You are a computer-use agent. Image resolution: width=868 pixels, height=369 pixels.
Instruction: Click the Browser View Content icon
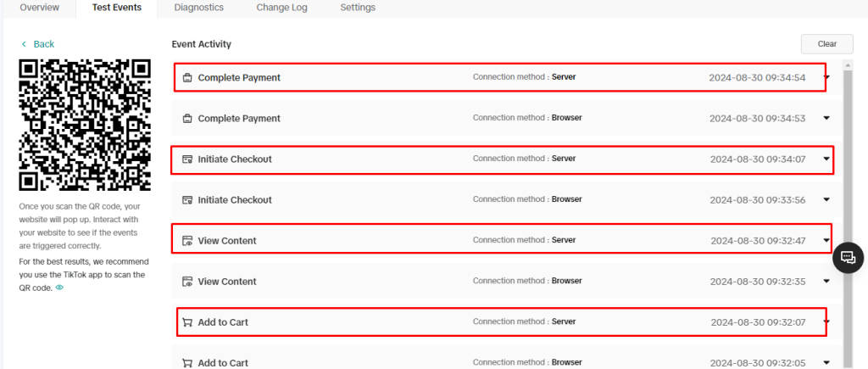[x=187, y=282]
